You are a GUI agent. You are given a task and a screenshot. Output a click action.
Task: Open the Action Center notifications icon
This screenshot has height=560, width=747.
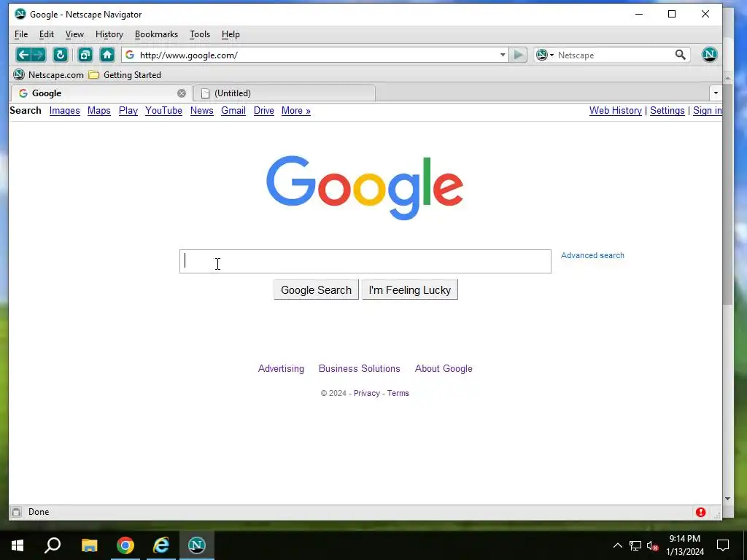tap(723, 545)
